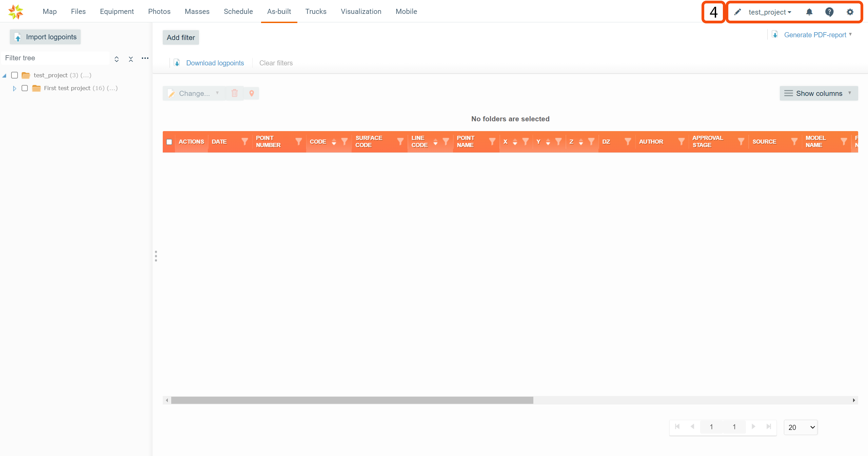
Task: Click the pencil edit project icon
Action: (737, 12)
